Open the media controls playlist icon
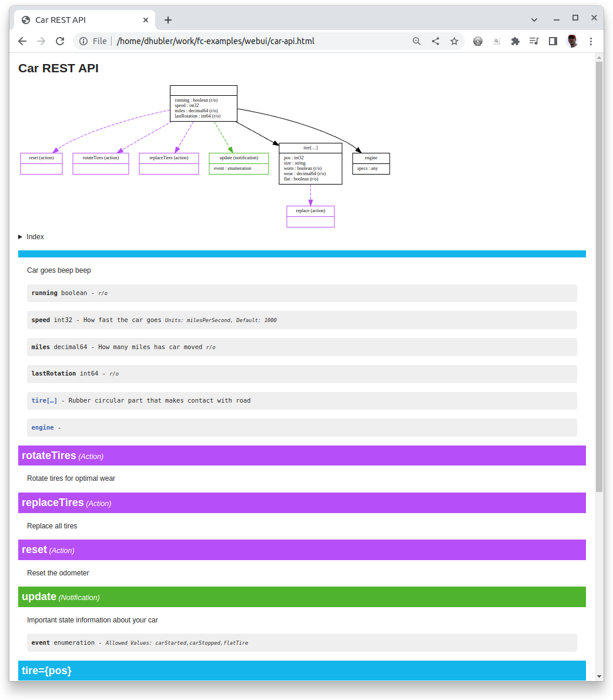The height and width of the screenshot is (700, 613). coord(534,41)
